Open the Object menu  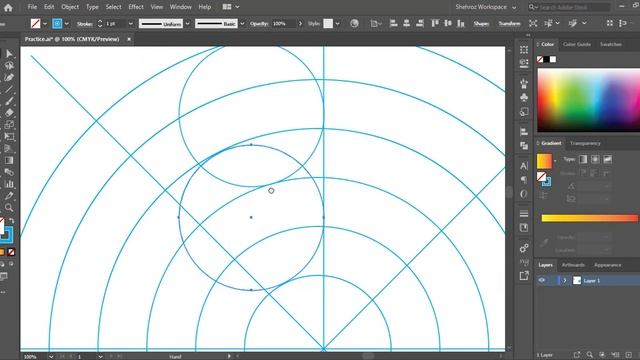70,7
